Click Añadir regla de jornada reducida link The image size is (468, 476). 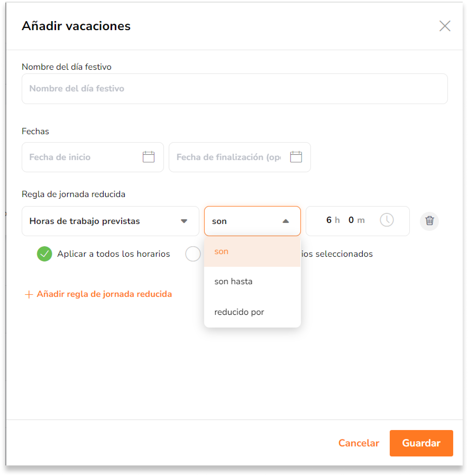(104, 294)
